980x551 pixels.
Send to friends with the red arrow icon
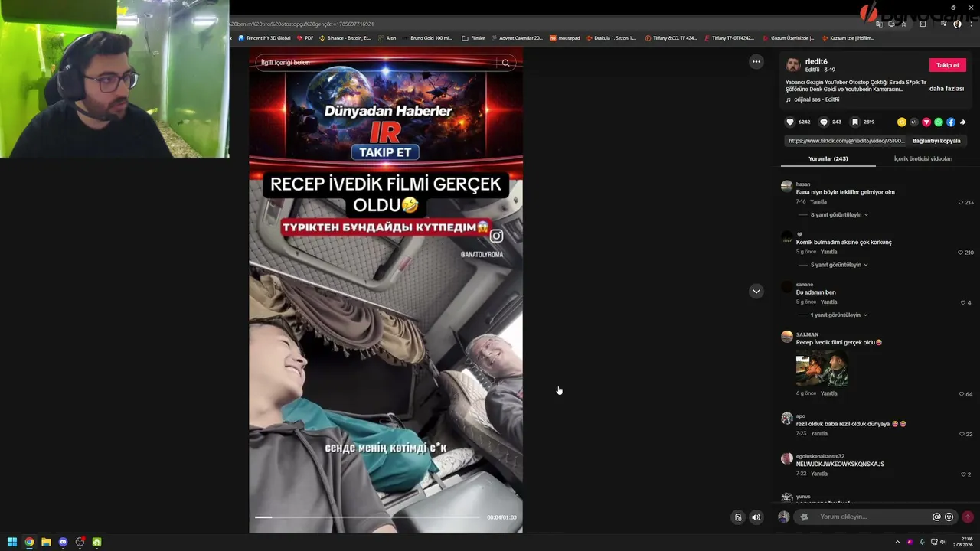tap(926, 122)
